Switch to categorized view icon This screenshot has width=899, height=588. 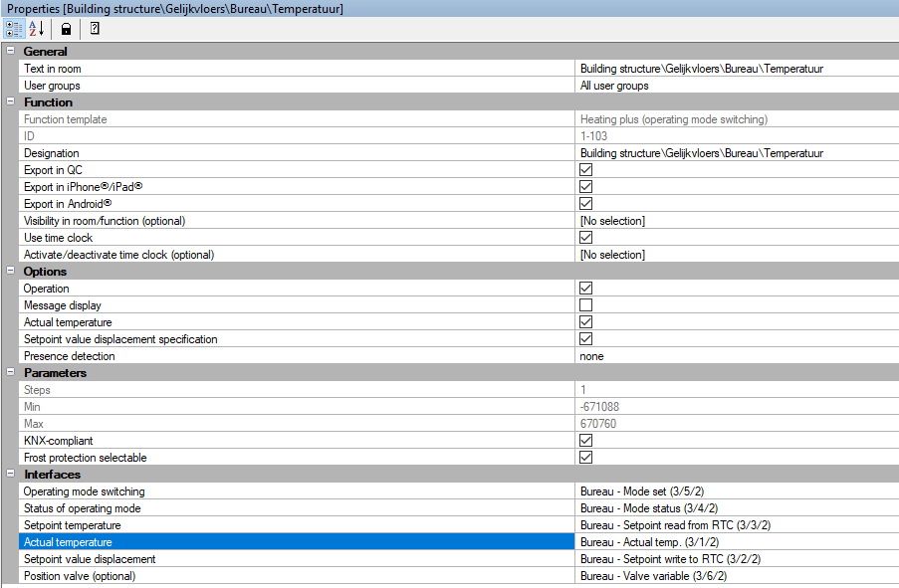click(13, 29)
